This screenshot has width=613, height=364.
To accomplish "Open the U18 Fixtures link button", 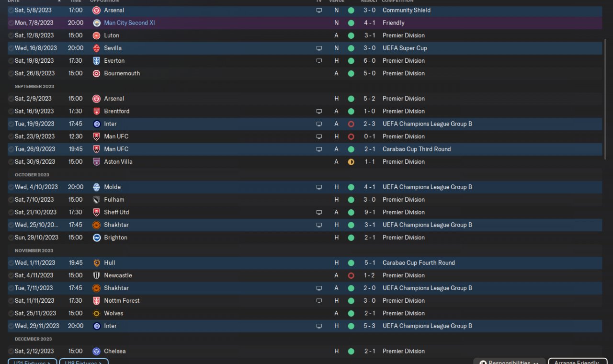I will [x=83, y=362].
